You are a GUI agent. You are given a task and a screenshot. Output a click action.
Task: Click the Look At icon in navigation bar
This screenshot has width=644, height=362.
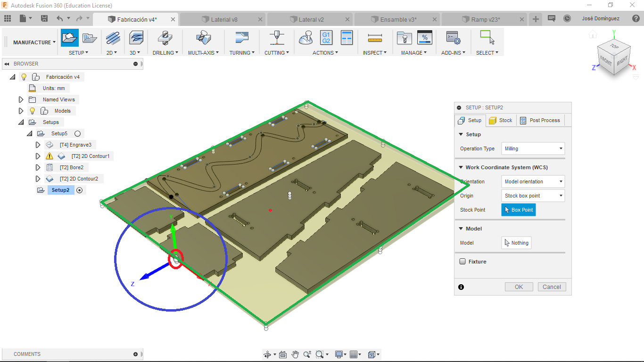[283, 354]
